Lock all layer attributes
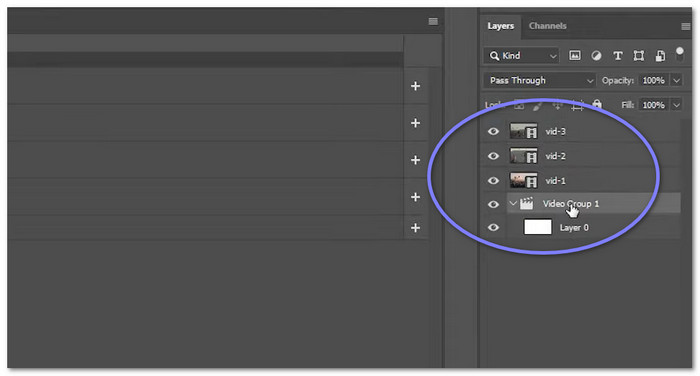Screen dimensions: 700x376 click(597, 105)
